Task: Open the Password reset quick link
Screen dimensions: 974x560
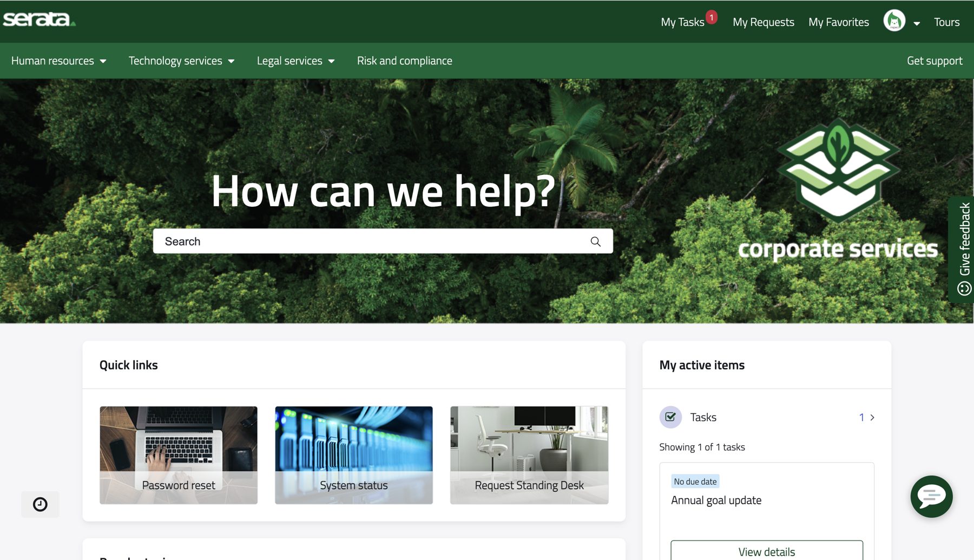Action: (x=179, y=455)
